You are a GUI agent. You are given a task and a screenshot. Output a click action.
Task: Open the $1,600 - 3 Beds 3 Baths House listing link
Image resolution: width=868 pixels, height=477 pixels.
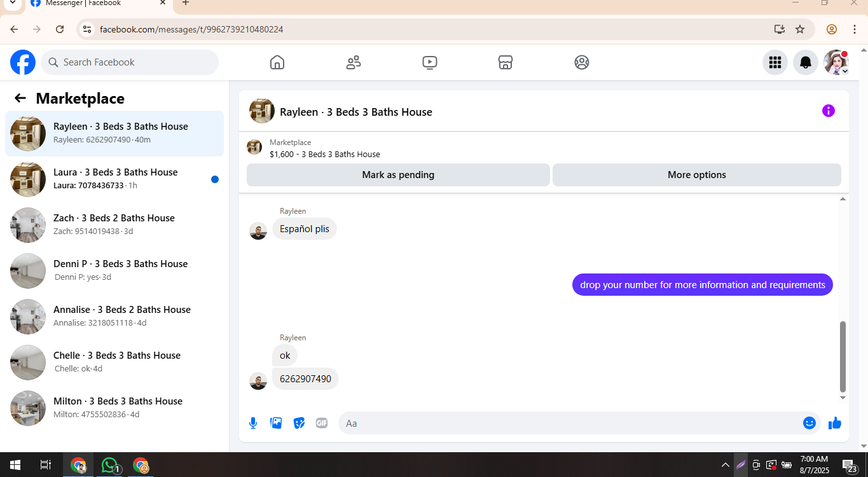click(x=325, y=154)
